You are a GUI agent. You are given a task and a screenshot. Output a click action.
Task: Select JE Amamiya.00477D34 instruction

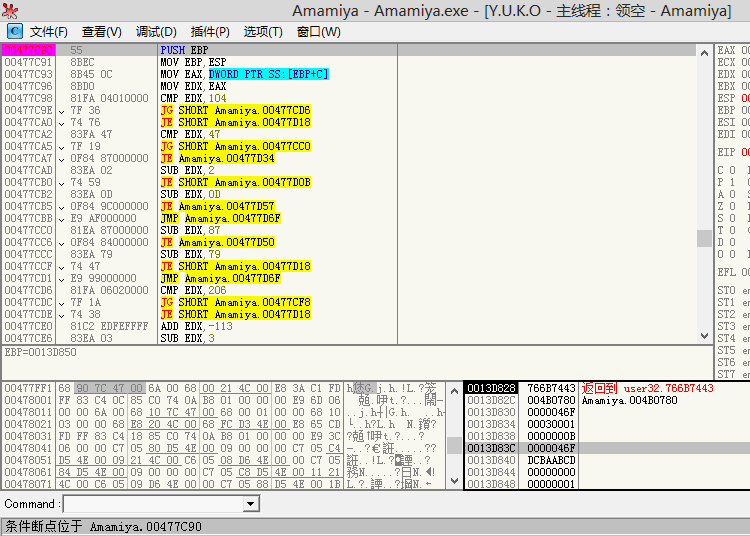point(217,158)
